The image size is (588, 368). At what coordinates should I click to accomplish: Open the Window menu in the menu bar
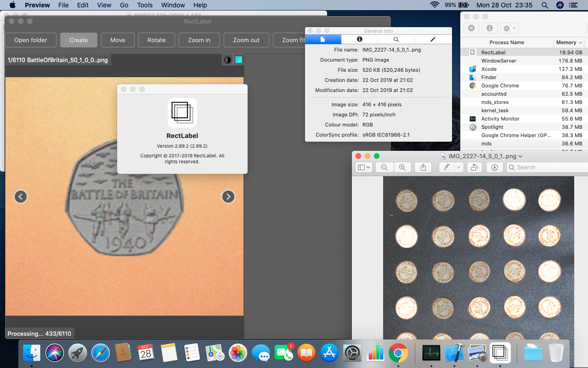(x=173, y=5)
